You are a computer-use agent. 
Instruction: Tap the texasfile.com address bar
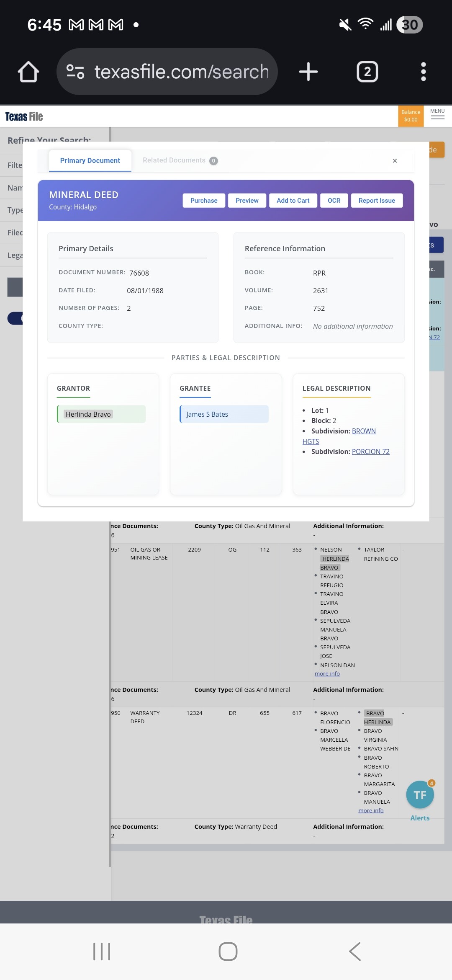(182, 72)
